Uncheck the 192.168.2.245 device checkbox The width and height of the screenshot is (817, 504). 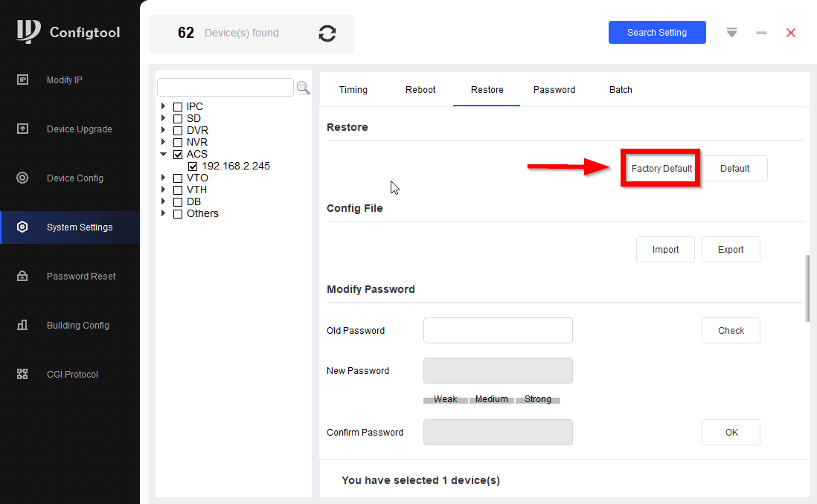point(193,167)
